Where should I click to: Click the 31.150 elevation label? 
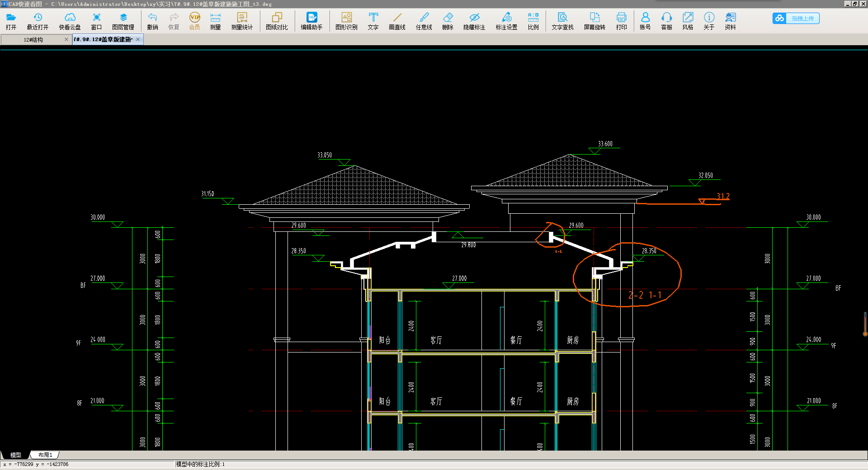pyautogui.click(x=208, y=193)
